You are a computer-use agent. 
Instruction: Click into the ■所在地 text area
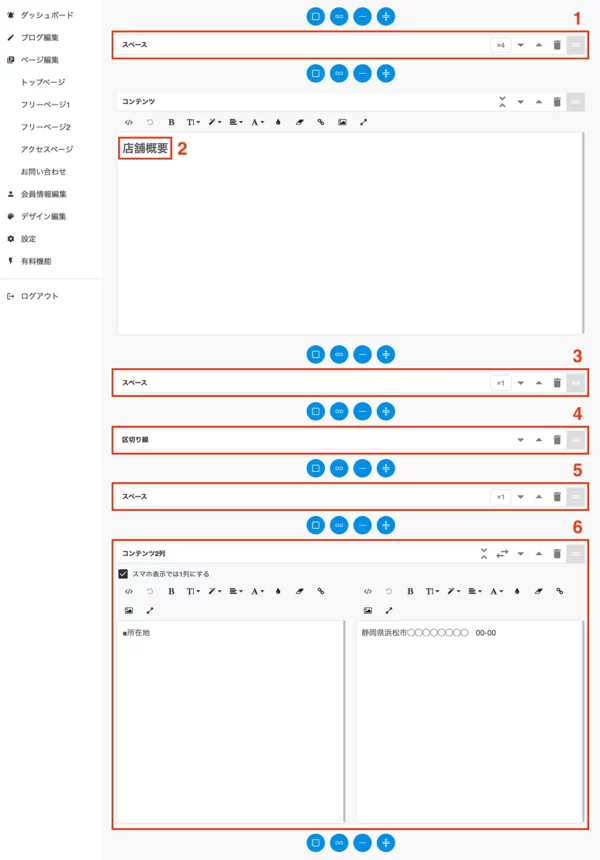[x=230, y=720]
